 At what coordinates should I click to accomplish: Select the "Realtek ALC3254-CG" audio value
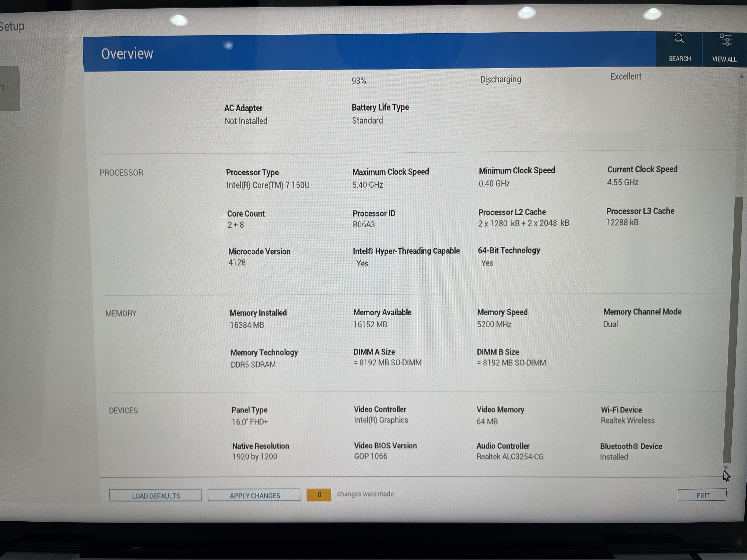coord(510,457)
